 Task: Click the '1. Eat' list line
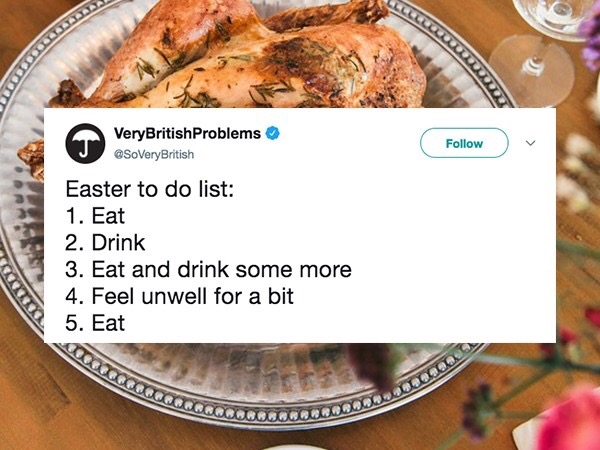point(95,216)
